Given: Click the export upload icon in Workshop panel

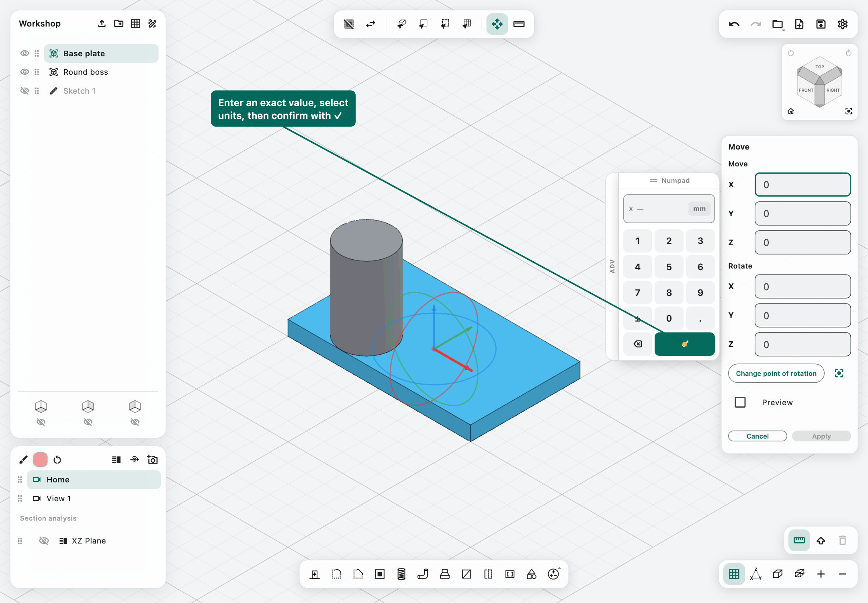Looking at the screenshot, I should pos(102,24).
